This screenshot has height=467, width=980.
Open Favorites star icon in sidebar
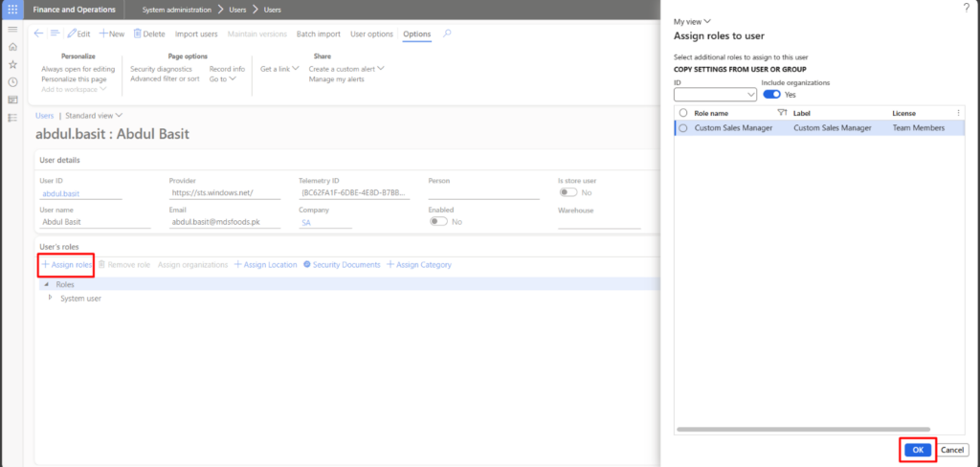pyautogui.click(x=12, y=64)
